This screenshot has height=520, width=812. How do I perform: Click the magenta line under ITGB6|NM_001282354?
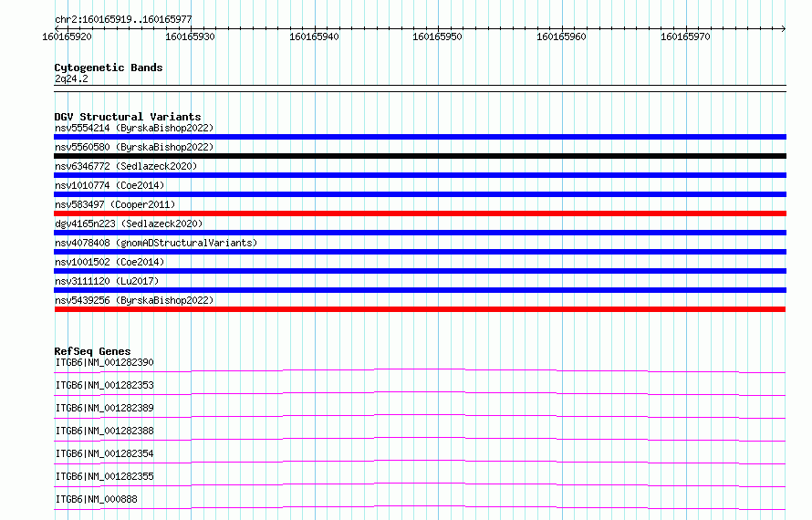420,462
